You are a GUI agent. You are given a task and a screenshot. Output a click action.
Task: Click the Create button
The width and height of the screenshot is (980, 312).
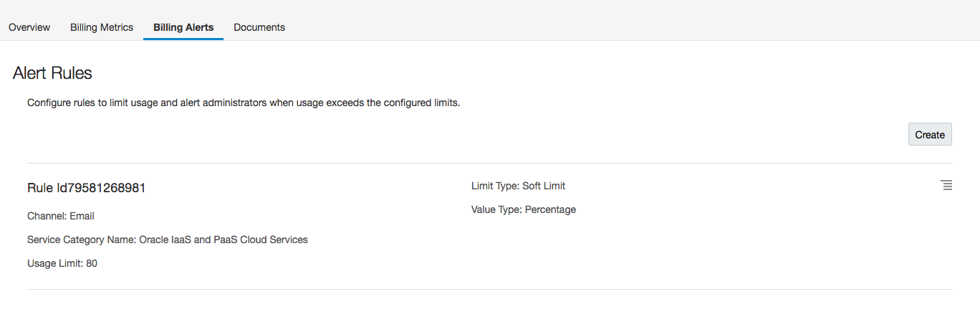pyautogui.click(x=930, y=134)
